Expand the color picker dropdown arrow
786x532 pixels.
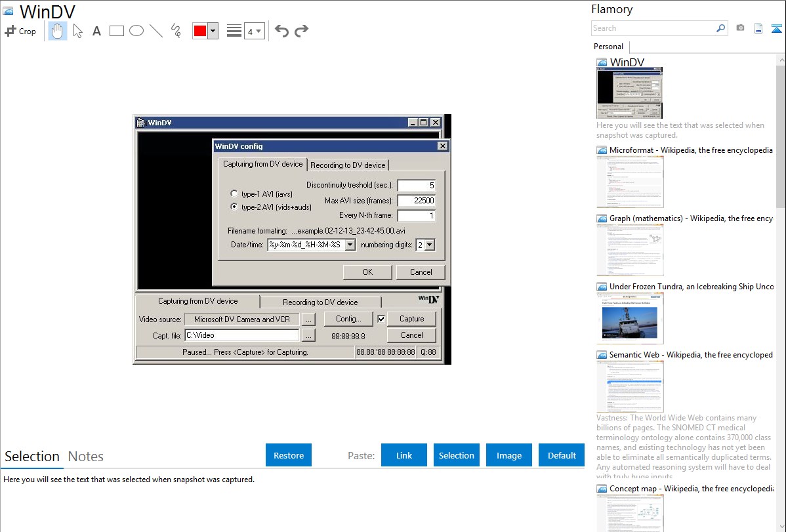(213, 31)
